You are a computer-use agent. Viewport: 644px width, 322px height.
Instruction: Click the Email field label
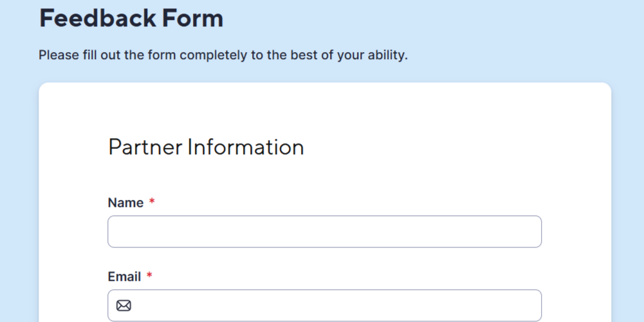point(124,277)
